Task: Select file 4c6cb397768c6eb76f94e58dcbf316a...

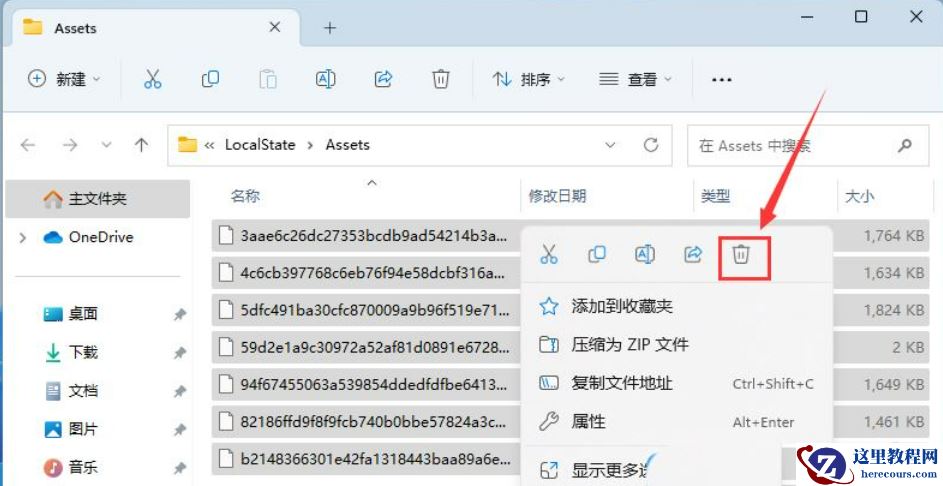Action: coord(366,272)
